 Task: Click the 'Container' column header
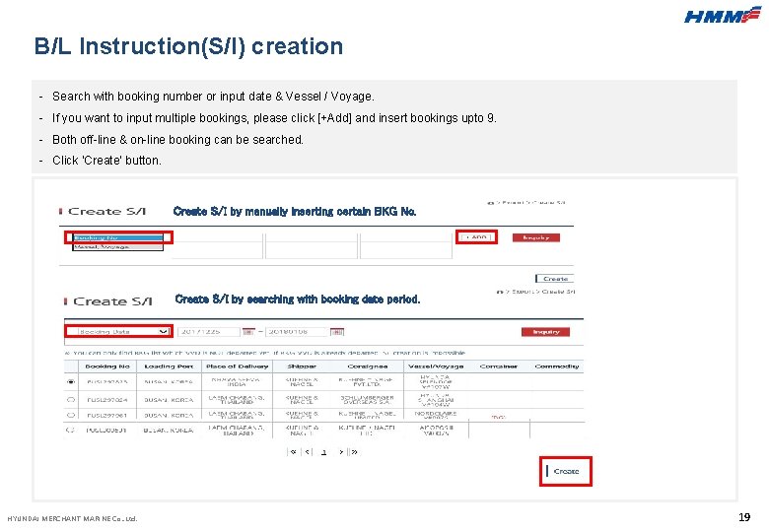tap(498, 366)
